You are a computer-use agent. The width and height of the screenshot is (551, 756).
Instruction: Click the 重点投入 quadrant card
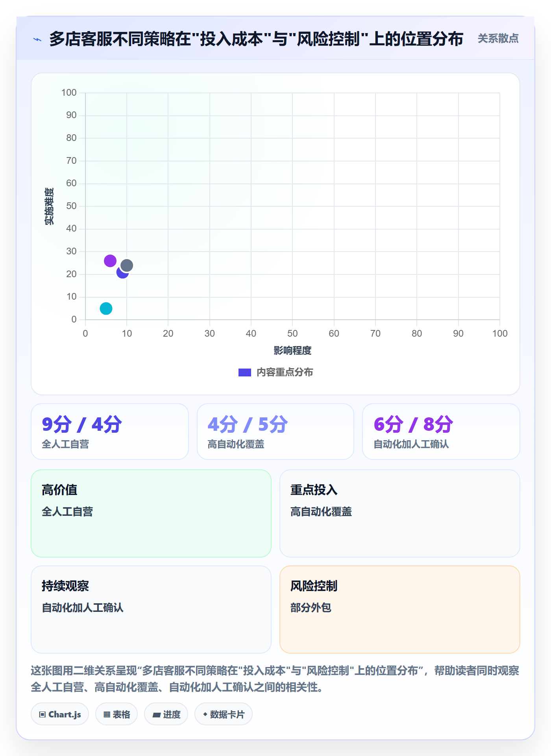click(400, 513)
